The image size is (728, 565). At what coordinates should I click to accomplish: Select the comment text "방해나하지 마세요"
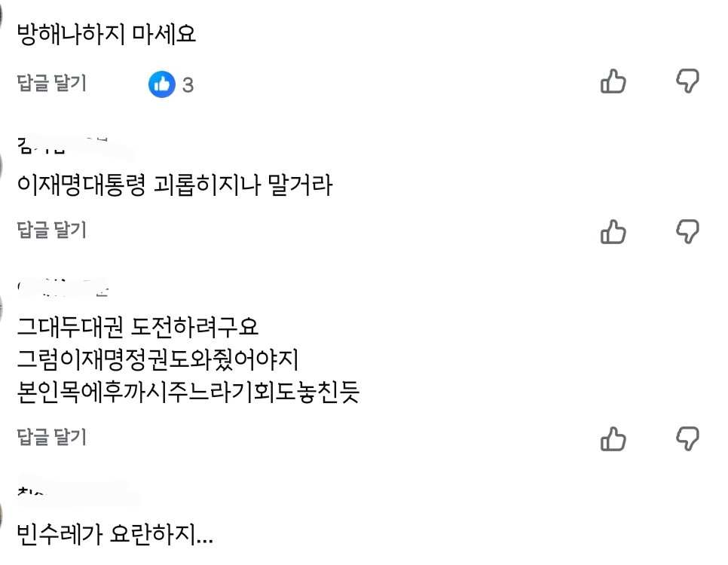click(x=106, y=34)
